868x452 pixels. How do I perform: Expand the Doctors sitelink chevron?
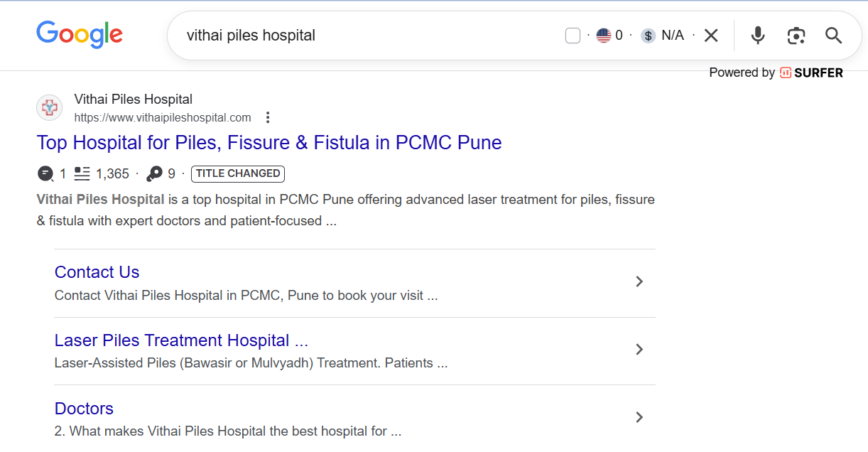click(639, 417)
